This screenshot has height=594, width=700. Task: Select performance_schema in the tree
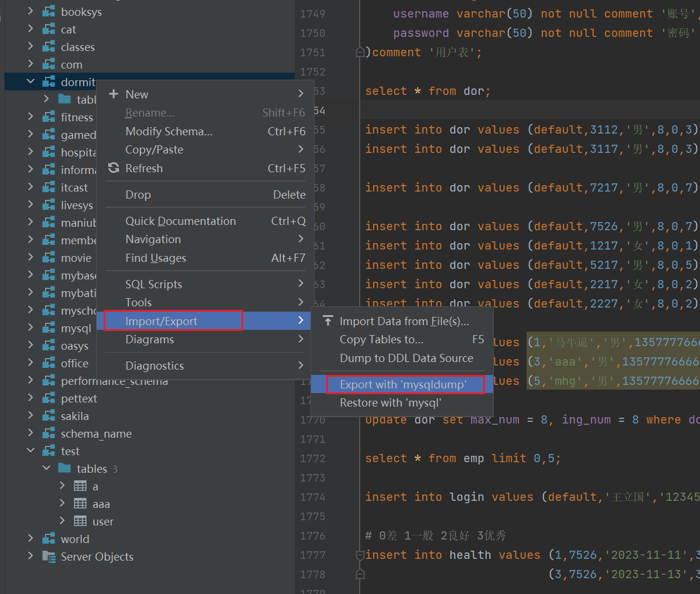click(x=114, y=381)
